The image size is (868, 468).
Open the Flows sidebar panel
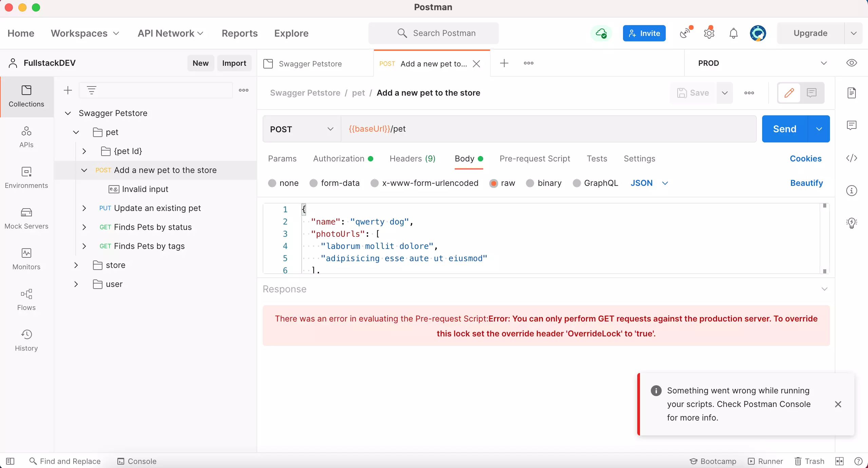[26, 300]
